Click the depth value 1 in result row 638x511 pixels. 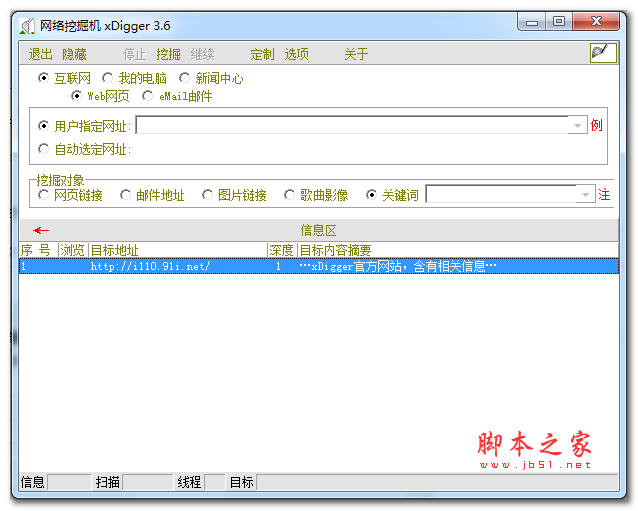[x=278, y=266]
